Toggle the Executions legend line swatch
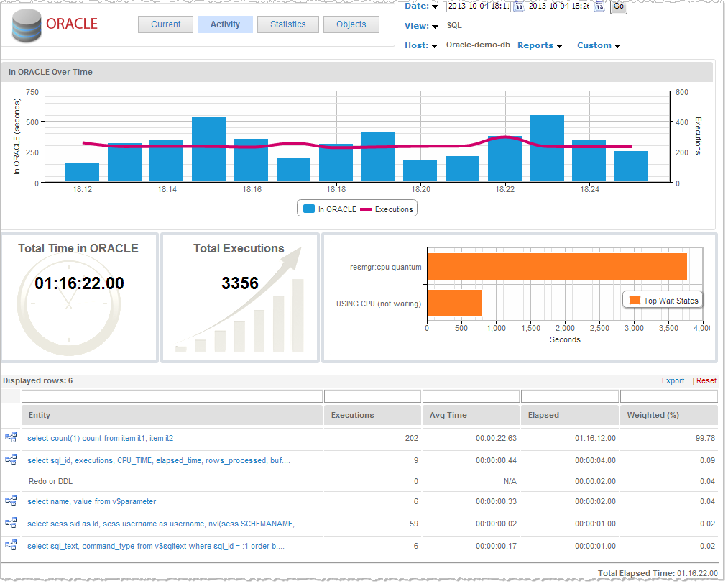The height and width of the screenshot is (584, 728). (366, 209)
